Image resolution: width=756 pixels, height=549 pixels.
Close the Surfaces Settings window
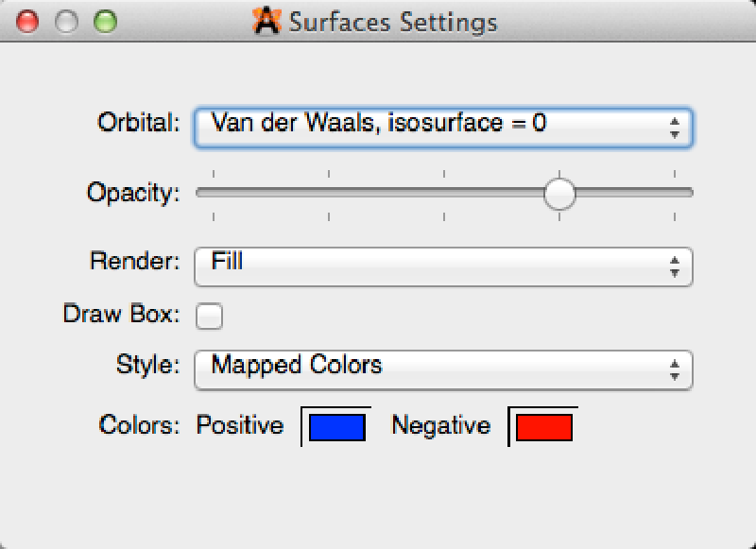click(x=28, y=22)
